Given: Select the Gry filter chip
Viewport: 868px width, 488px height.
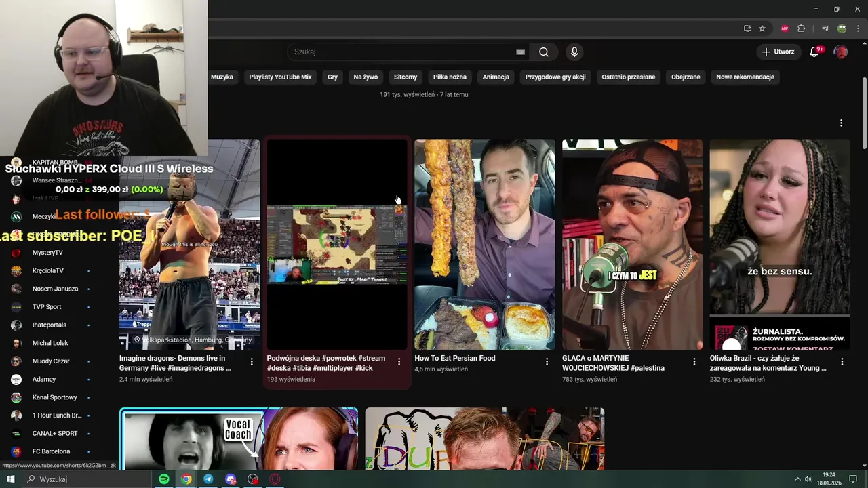Looking at the screenshot, I should pos(332,77).
